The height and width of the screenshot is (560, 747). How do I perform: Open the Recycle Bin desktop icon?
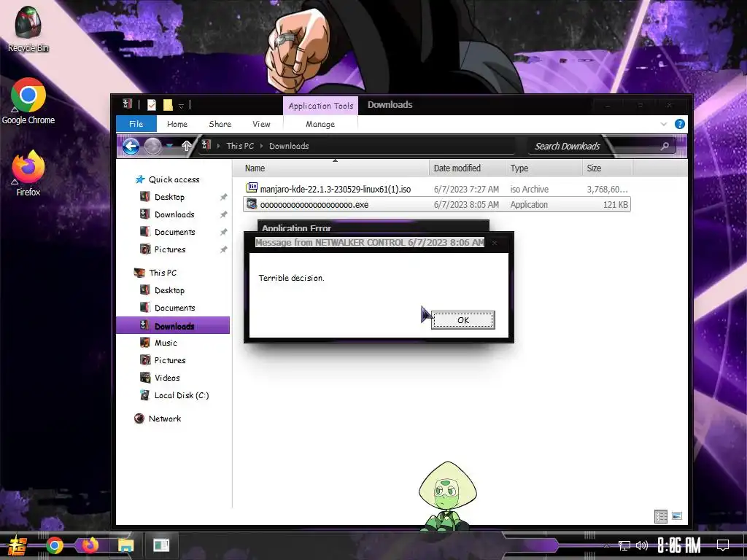tap(28, 28)
